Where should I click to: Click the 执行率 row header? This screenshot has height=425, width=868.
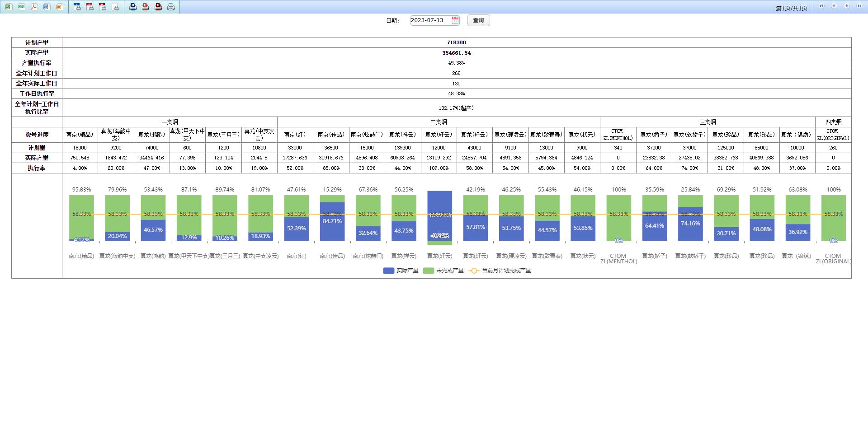coord(37,168)
